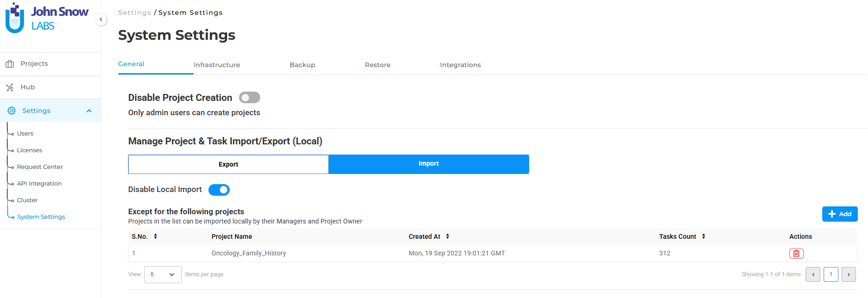Image resolution: width=868 pixels, height=298 pixels.
Task: Switch to the Export option
Action: [228, 164]
